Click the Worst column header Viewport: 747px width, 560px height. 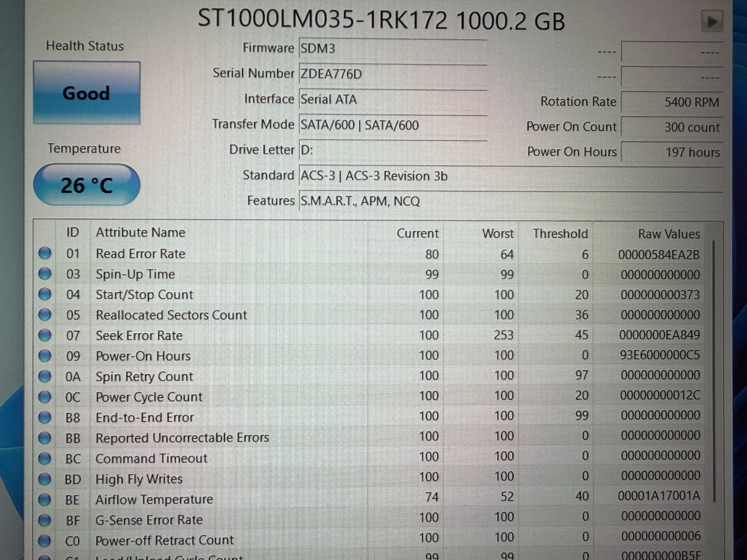tap(498, 233)
